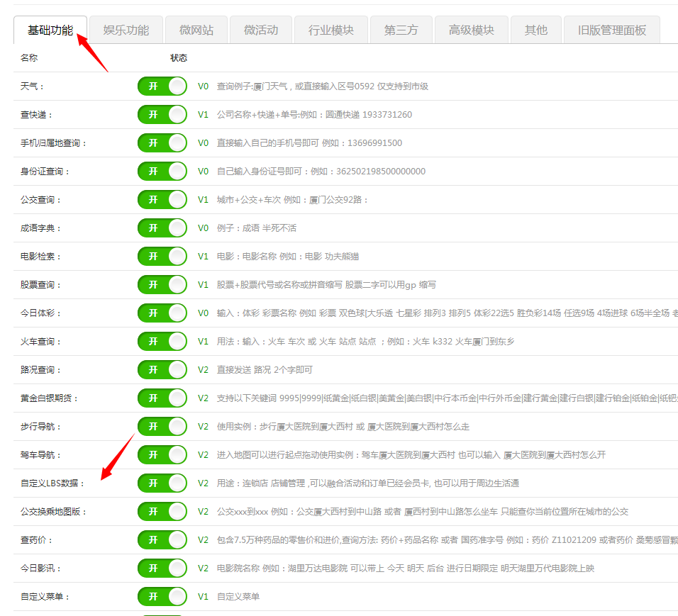
Task: Turn off 电影检索 switch
Action: click(162, 257)
